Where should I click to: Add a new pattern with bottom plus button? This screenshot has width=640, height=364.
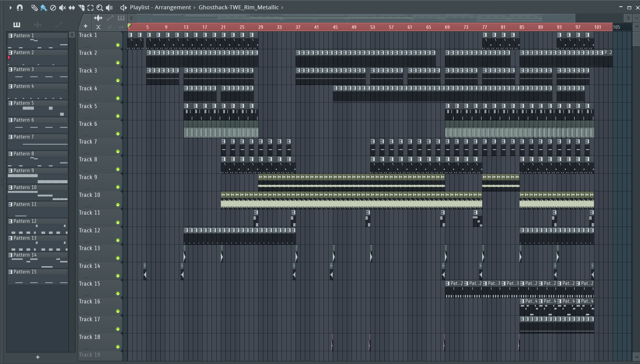38,357
